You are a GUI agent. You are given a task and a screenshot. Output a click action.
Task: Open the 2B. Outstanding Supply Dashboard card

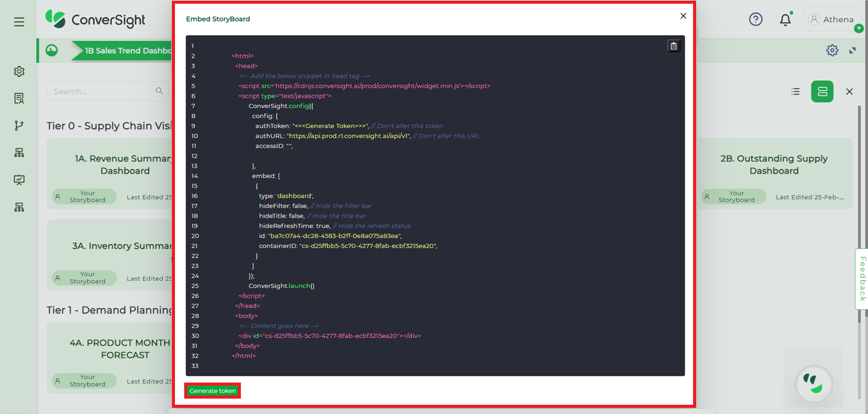coord(774,173)
